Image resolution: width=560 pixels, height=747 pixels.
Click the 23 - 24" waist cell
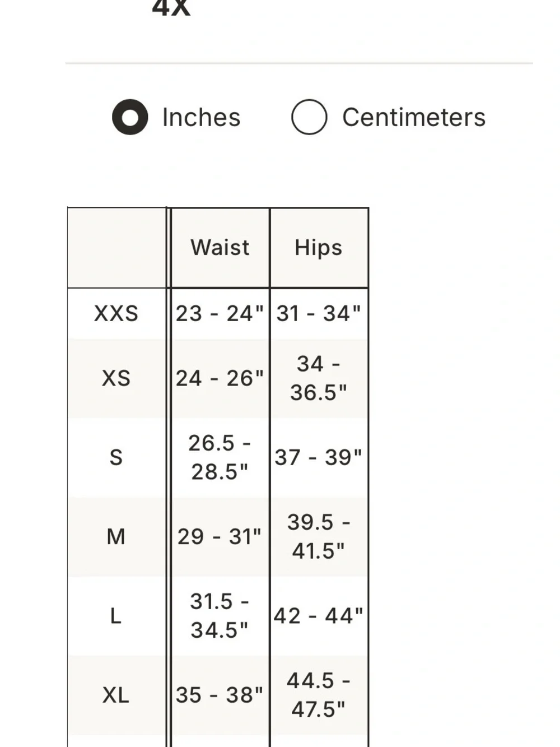pyautogui.click(x=220, y=314)
